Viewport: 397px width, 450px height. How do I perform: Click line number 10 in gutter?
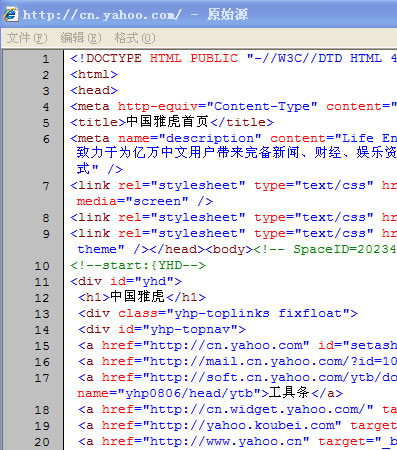pos(42,266)
